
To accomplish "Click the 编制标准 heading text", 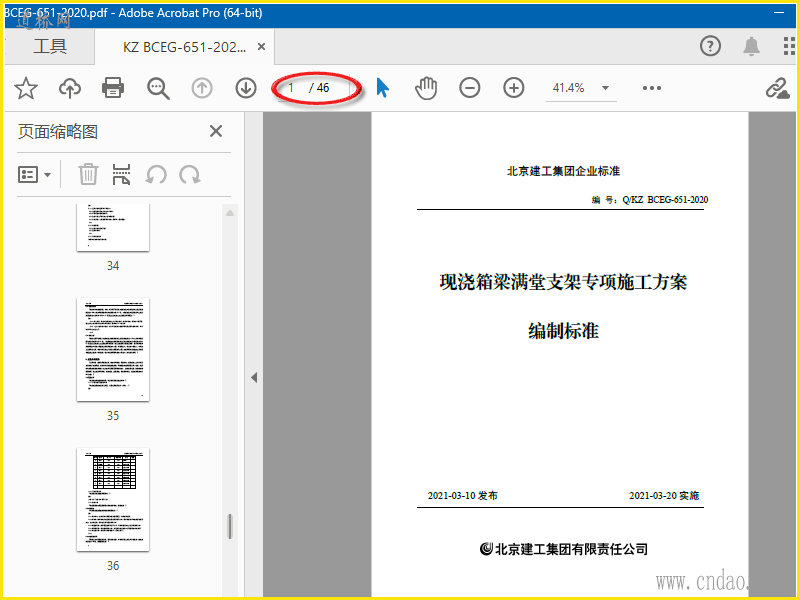I will coord(563,331).
